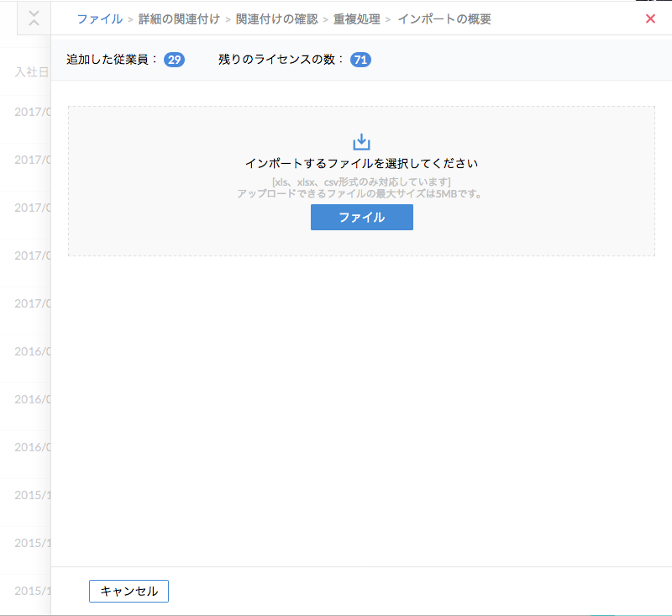The width and height of the screenshot is (672, 616).
Task: Click the xls, xlsx, csv format hint text
Action: point(361,182)
